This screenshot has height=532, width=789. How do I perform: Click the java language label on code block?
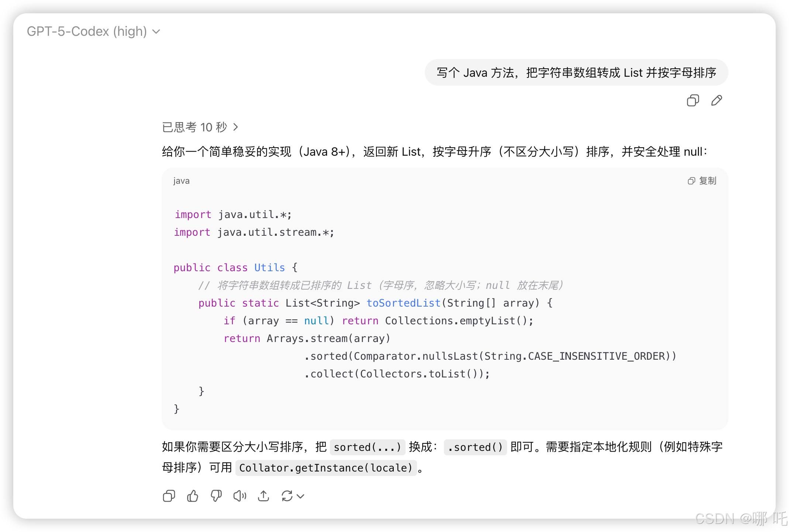(x=181, y=181)
